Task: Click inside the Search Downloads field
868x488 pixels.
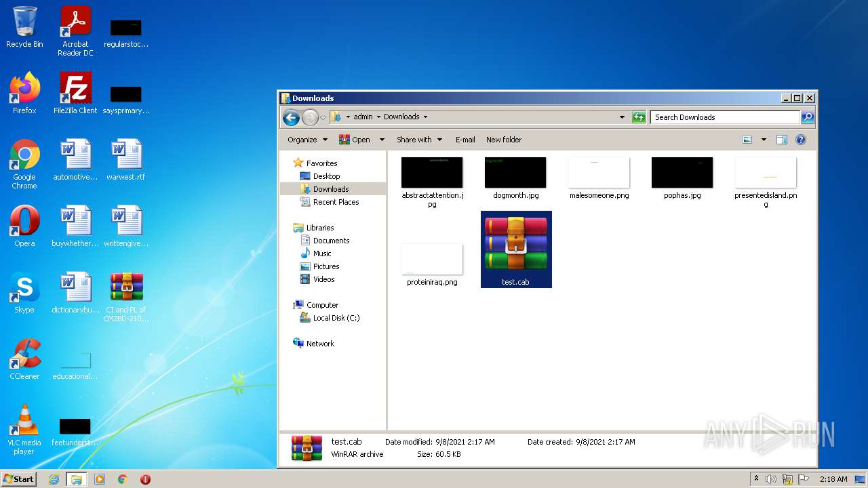Action: [725, 117]
